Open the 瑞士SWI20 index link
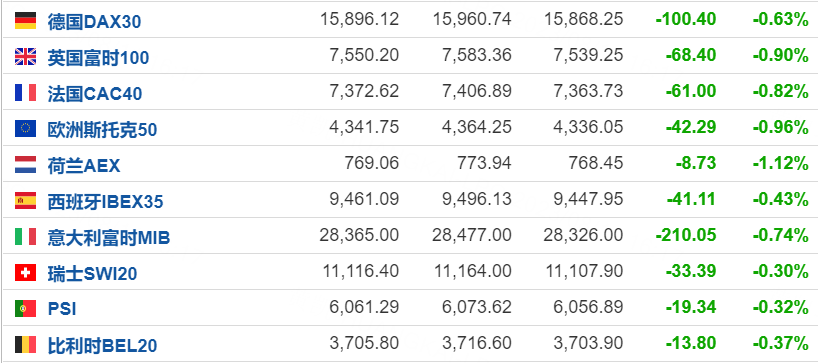This screenshot has width=818, height=363. coord(92,274)
